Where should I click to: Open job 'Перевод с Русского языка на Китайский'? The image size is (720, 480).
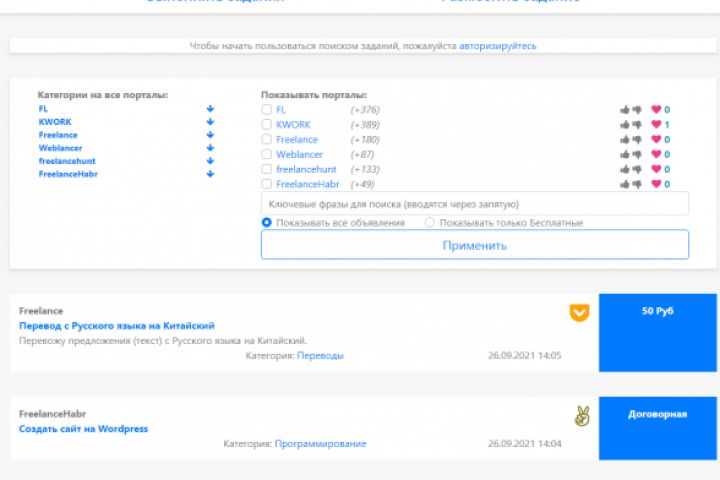click(x=117, y=326)
